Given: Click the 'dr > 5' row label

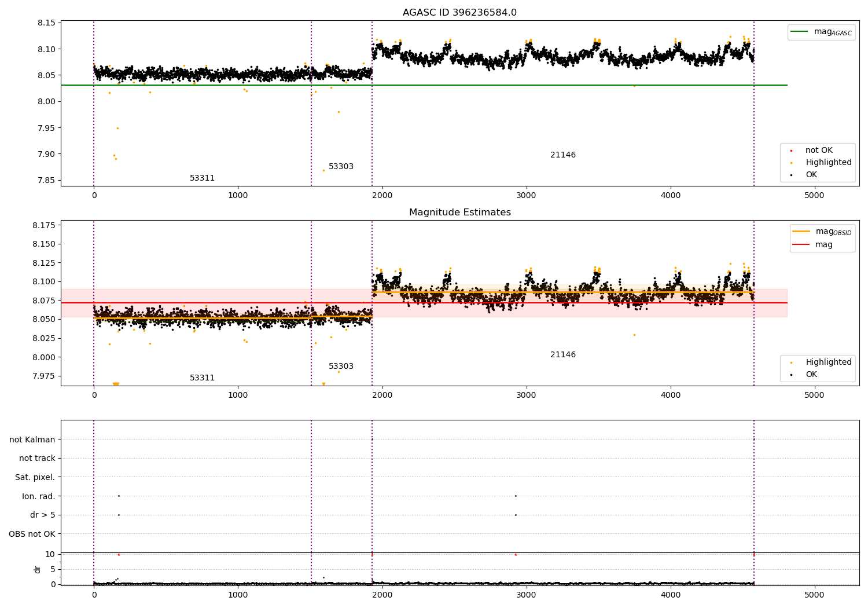Looking at the screenshot, I should point(43,515).
